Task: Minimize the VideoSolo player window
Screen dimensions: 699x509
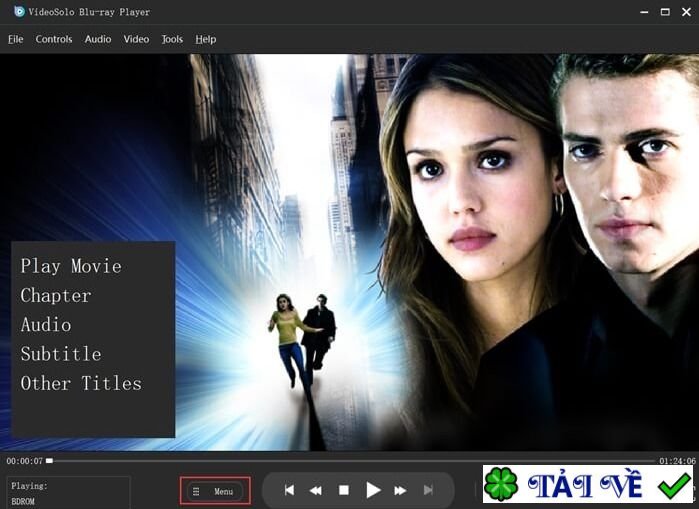Action: (644, 12)
